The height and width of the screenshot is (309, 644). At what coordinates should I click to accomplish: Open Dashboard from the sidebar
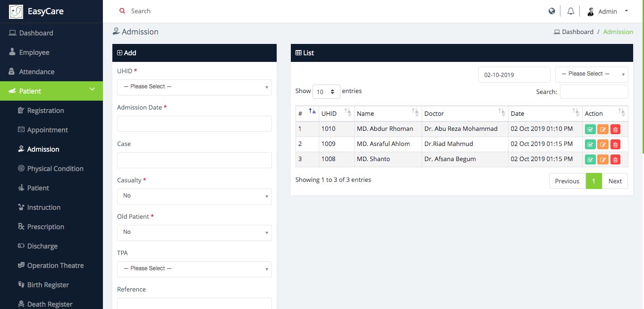pyautogui.click(x=51, y=33)
